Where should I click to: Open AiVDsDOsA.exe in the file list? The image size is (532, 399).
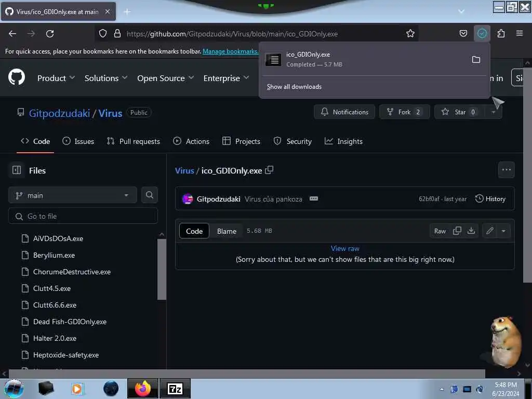coord(58,238)
